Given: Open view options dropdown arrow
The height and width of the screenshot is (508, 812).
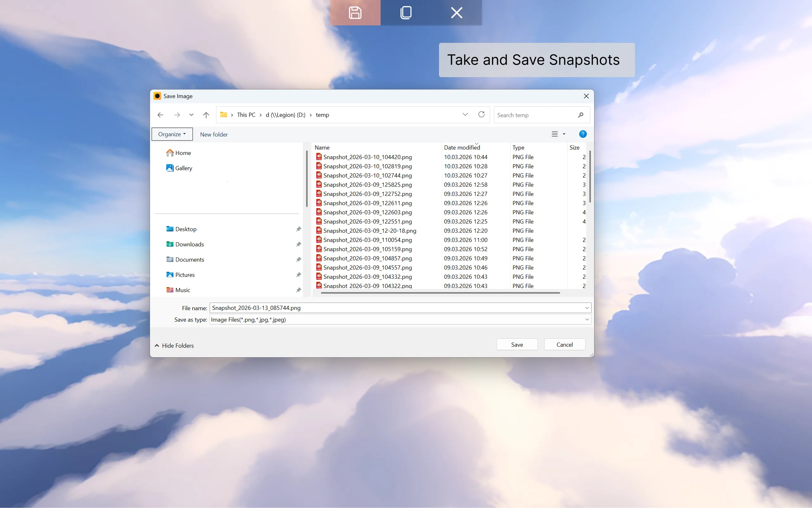Looking at the screenshot, I should (x=564, y=134).
